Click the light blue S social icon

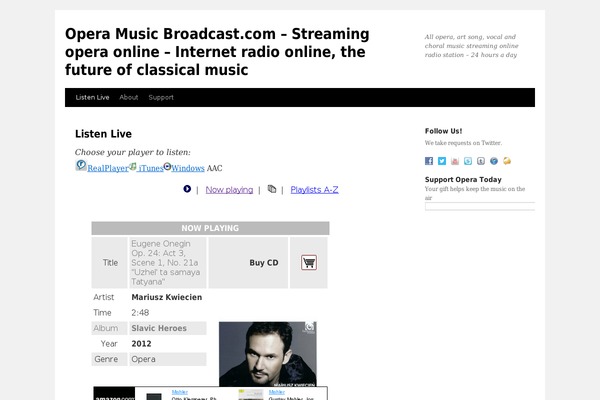pyautogui.click(x=468, y=161)
